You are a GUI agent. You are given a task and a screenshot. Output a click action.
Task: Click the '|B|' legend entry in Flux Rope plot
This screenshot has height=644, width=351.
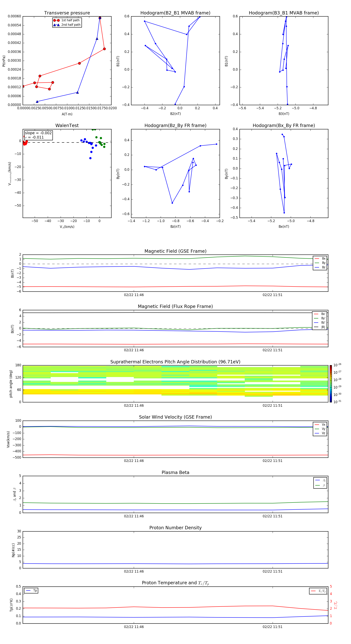(320, 327)
